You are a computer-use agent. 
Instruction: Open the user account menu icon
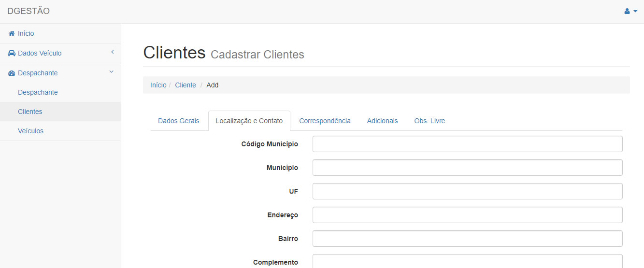[627, 11]
